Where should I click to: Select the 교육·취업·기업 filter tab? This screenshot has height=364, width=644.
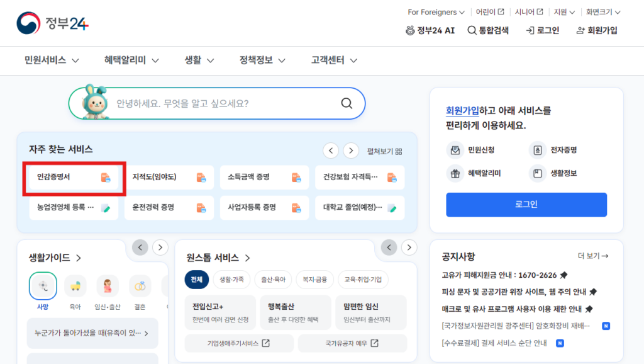[363, 280]
